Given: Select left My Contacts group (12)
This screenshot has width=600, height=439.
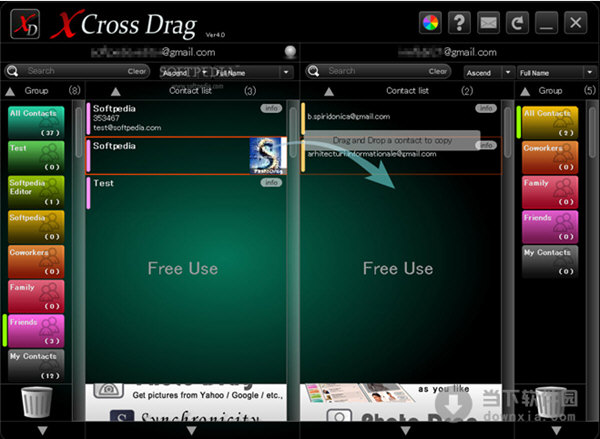Looking at the screenshot, I should (36, 366).
